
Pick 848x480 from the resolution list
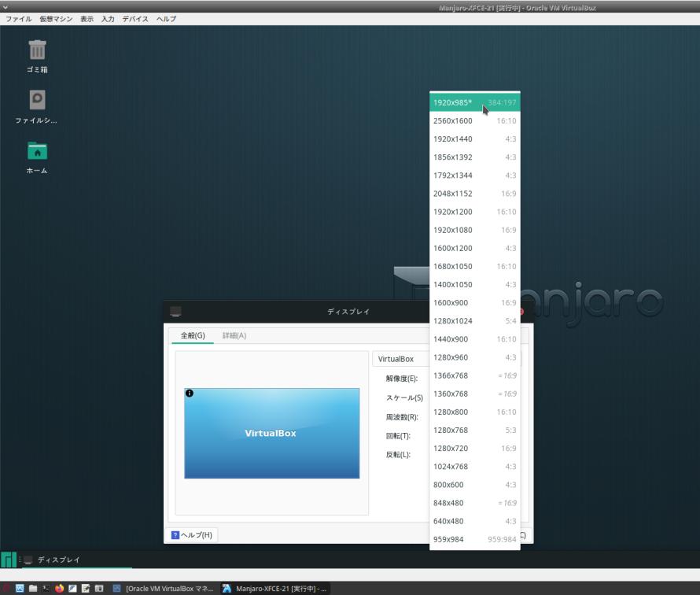pos(474,503)
